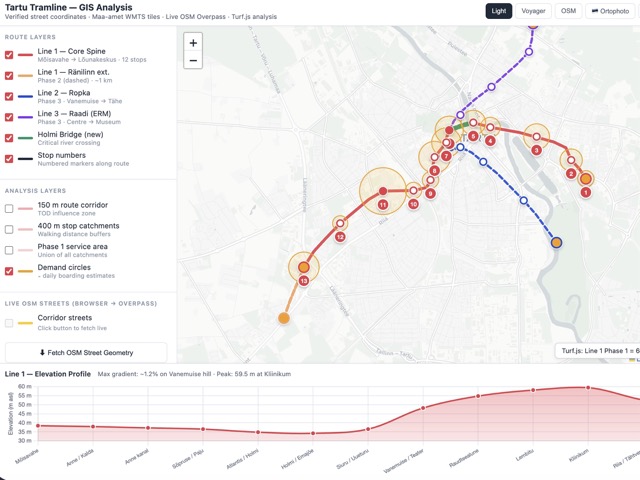Zoom out on the map
Viewport: 640px width, 480px height.
(193, 60)
